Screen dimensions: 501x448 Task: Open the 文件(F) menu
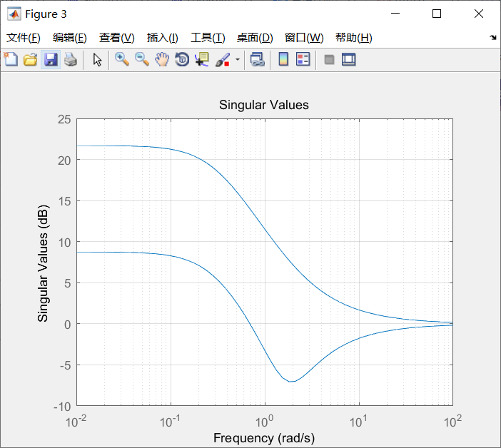(24, 38)
